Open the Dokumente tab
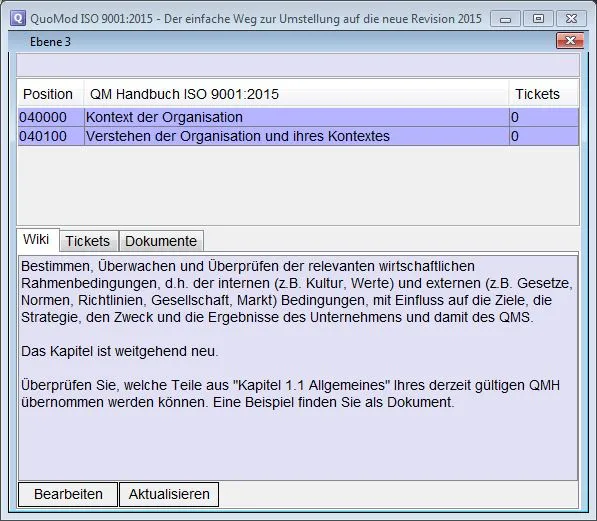597x521 pixels. [161, 241]
